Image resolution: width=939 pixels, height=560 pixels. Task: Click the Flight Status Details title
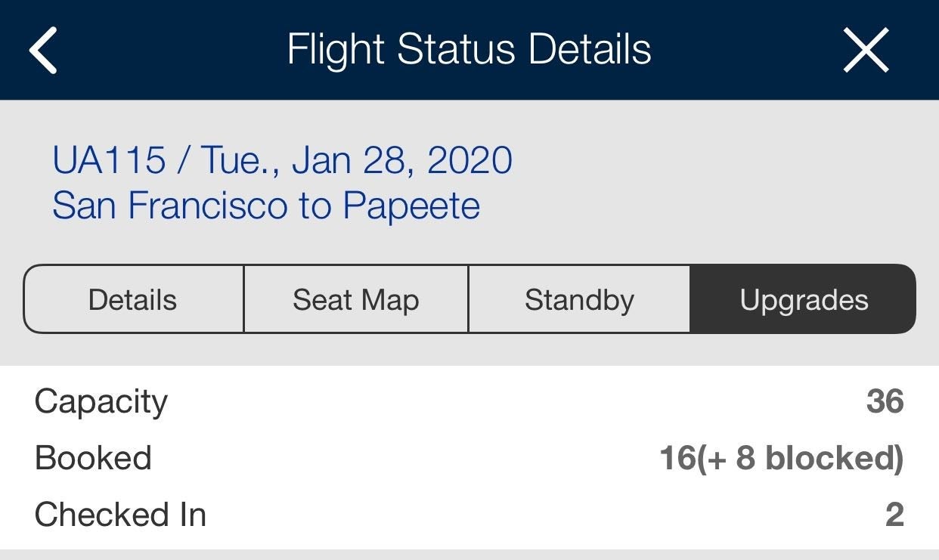click(x=469, y=50)
